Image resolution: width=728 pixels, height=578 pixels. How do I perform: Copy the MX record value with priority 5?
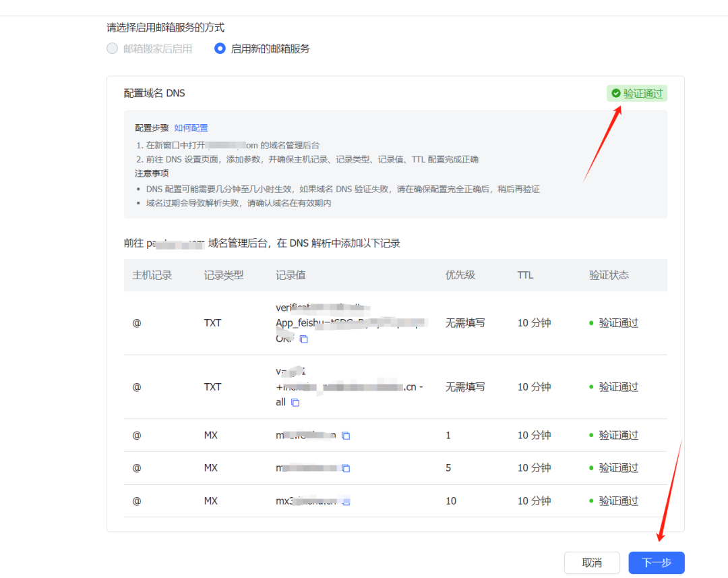coord(346,468)
